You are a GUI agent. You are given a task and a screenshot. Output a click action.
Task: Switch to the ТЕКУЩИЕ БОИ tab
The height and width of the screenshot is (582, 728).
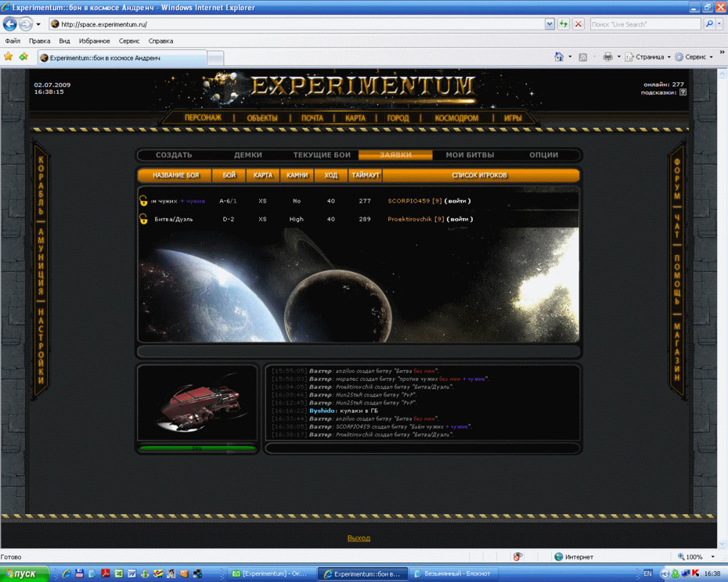coord(322,155)
